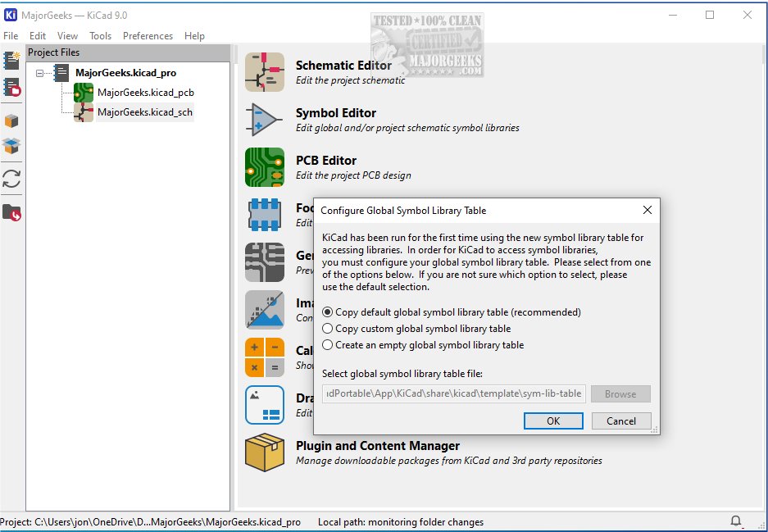The width and height of the screenshot is (768, 532).
Task: Click the symbol libraries description under Symbol Editor
Action: [407, 128]
